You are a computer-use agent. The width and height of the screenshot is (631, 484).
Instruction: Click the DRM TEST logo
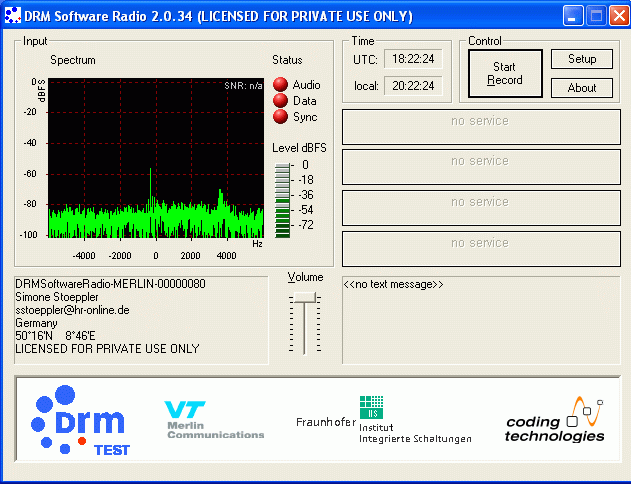point(80,420)
